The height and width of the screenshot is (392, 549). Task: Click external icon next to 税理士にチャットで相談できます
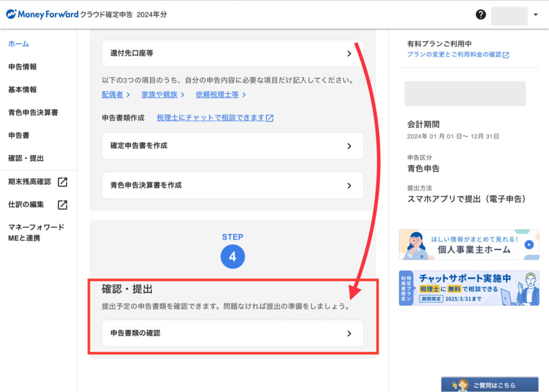pos(270,118)
